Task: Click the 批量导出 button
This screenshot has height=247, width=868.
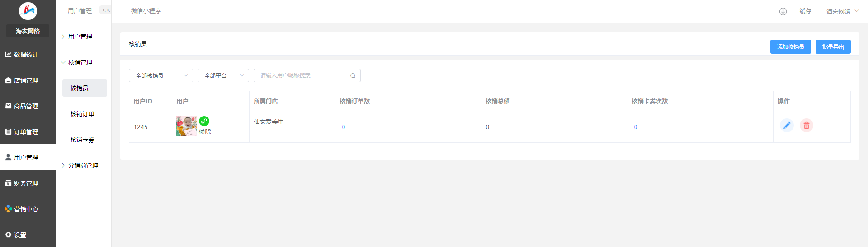Action: coord(833,47)
